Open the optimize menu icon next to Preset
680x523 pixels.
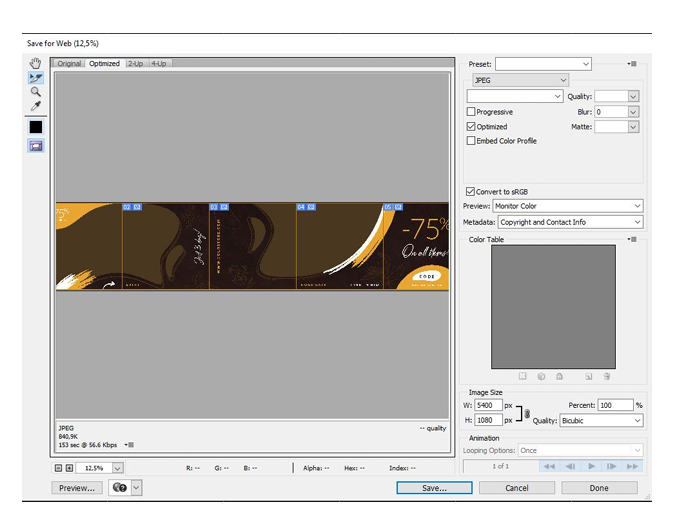632,64
